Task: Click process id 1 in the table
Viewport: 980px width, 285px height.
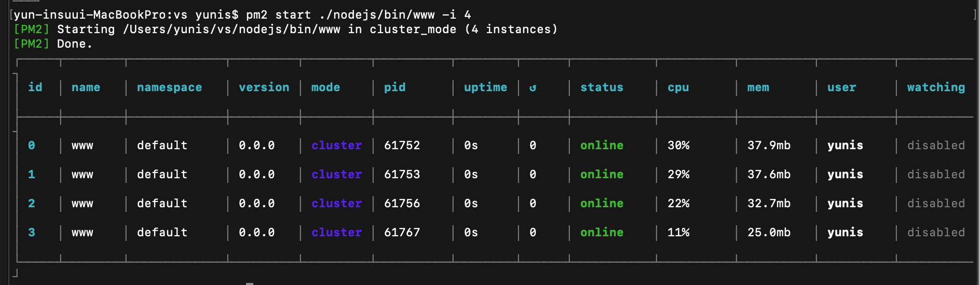Action: (x=32, y=174)
